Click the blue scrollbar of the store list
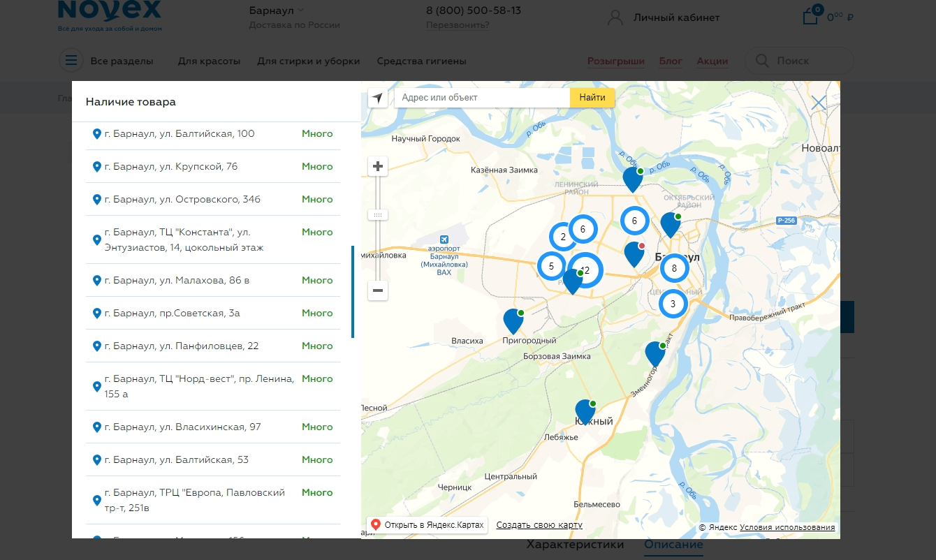Screen dimensions: 936x560 click(x=353, y=292)
